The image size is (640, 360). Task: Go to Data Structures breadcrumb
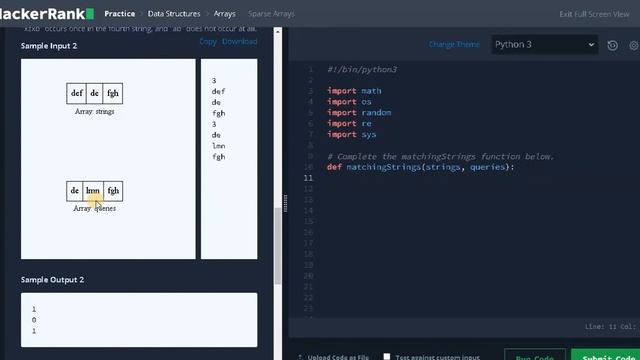click(174, 14)
